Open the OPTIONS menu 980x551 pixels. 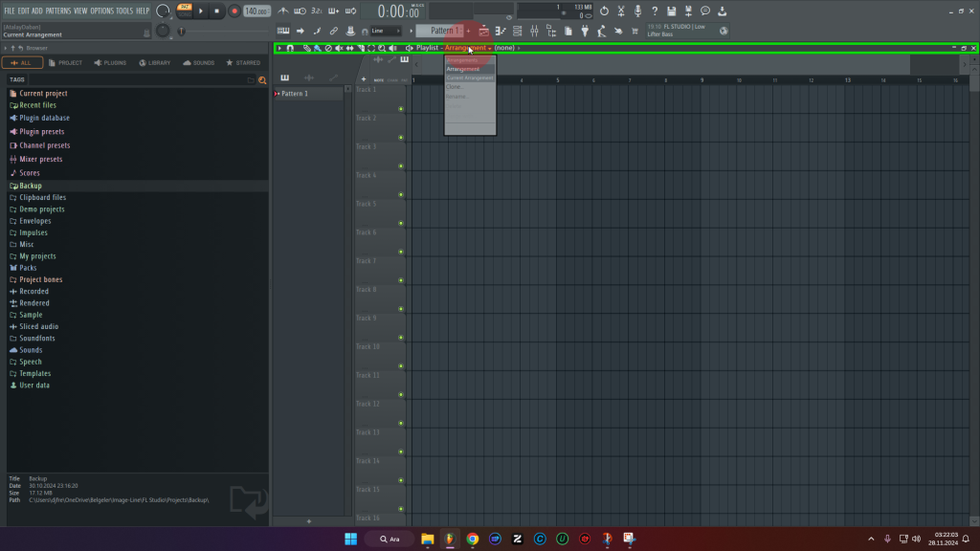(x=101, y=11)
